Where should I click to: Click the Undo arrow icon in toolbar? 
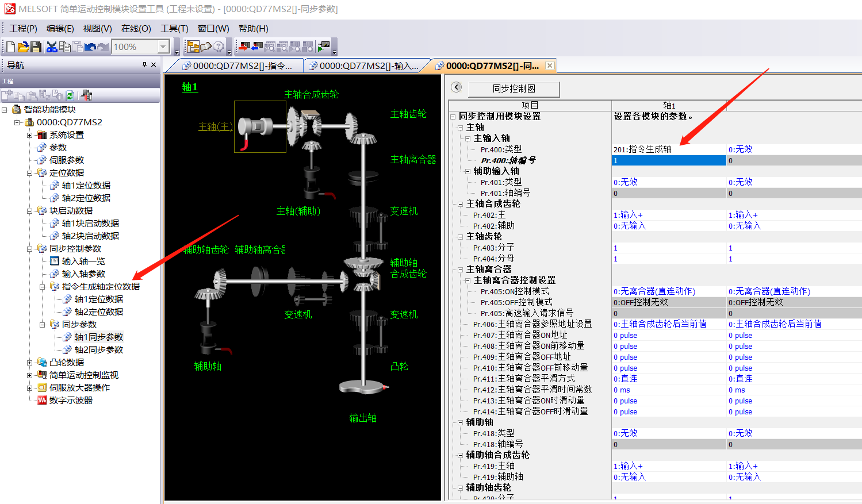(90, 47)
